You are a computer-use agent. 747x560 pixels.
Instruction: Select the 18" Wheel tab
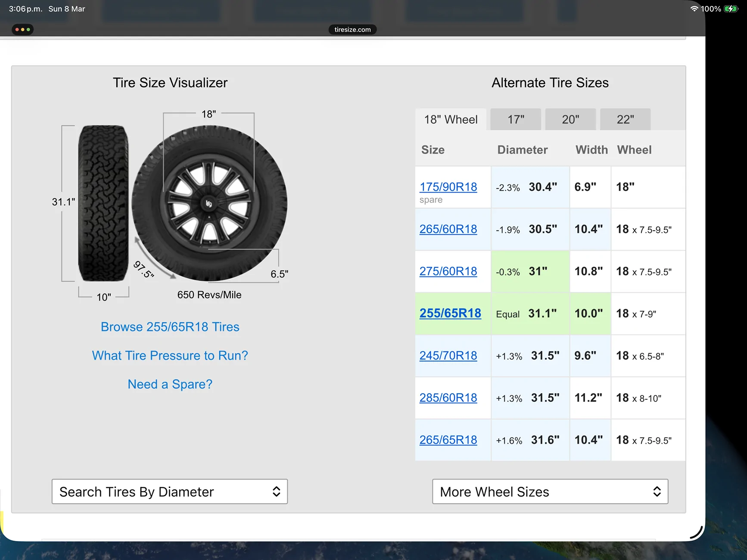click(x=451, y=119)
